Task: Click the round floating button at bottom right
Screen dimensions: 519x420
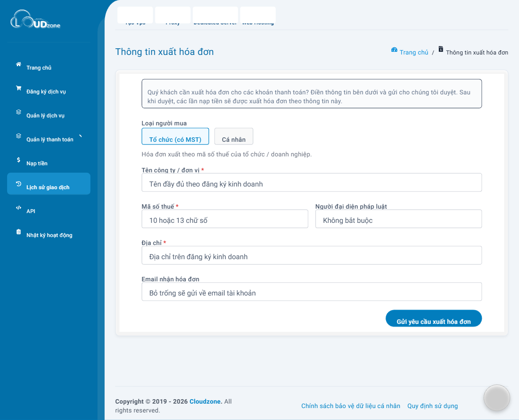Action: [496, 398]
